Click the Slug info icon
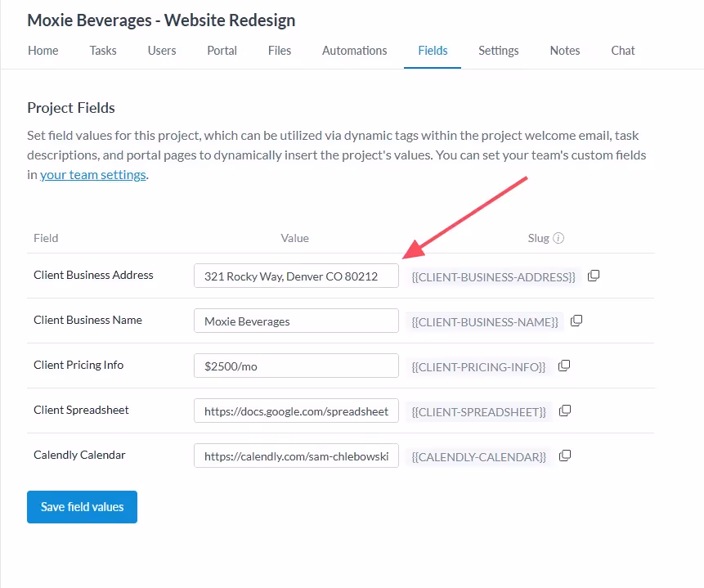Screen dimensions: 704x588 coord(558,238)
